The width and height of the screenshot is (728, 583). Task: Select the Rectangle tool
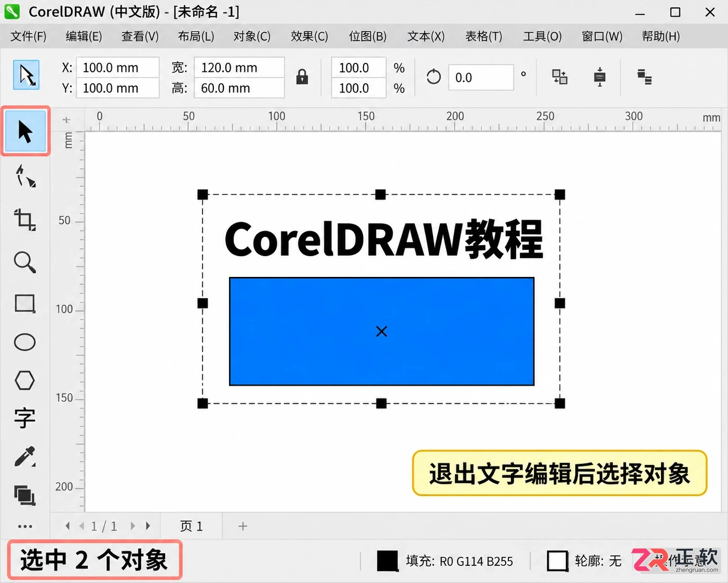[25, 303]
